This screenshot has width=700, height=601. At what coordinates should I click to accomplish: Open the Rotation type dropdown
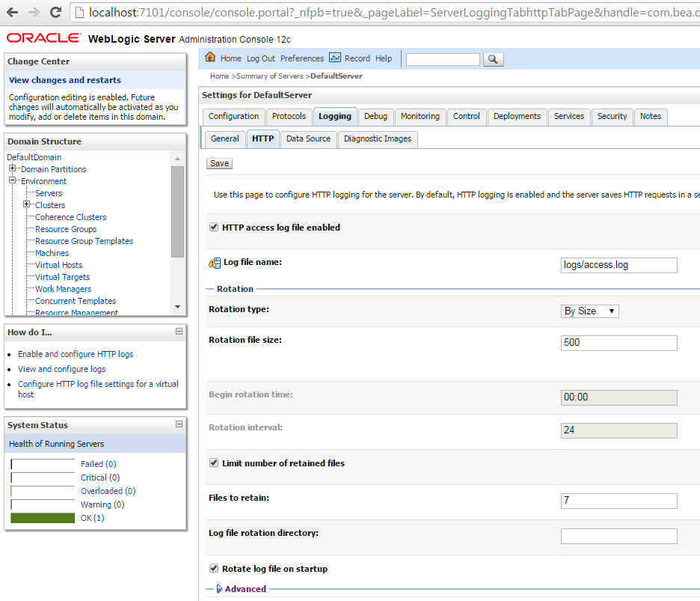pyautogui.click(x=590, y=311)
